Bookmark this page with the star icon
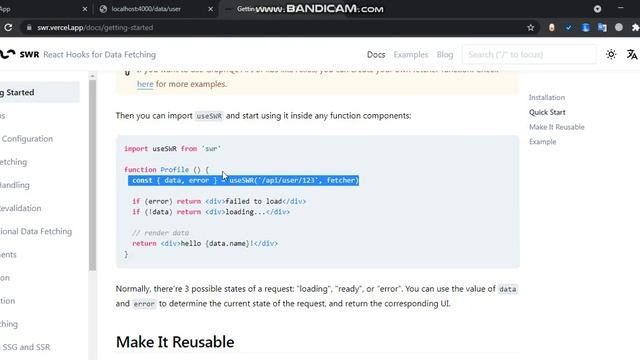Viewport: 640px width, 360px height. click(531, 28)
